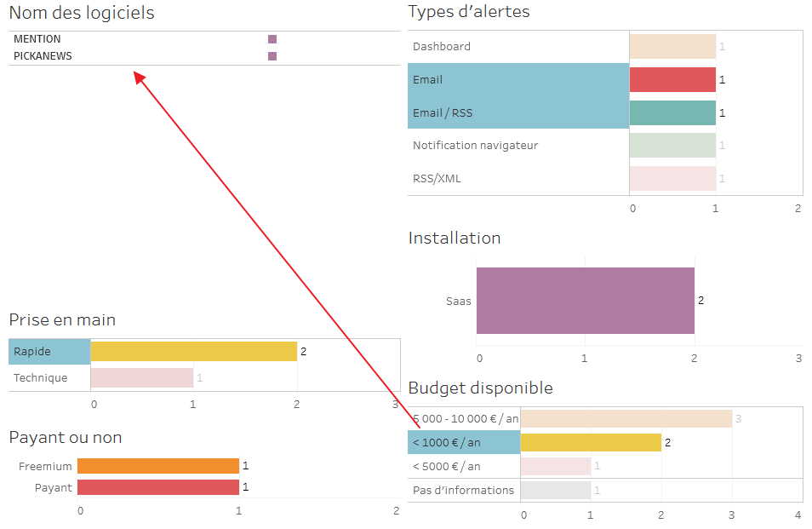The height and width of the screenshot is (529, 812).
Task: Click the orange Freemium bar
Action: [158, 466]
